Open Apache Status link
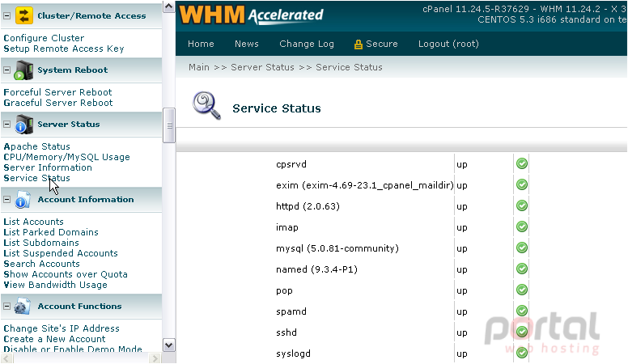The width and height of the screenshot is (628, 364). (x=37, y=146)
